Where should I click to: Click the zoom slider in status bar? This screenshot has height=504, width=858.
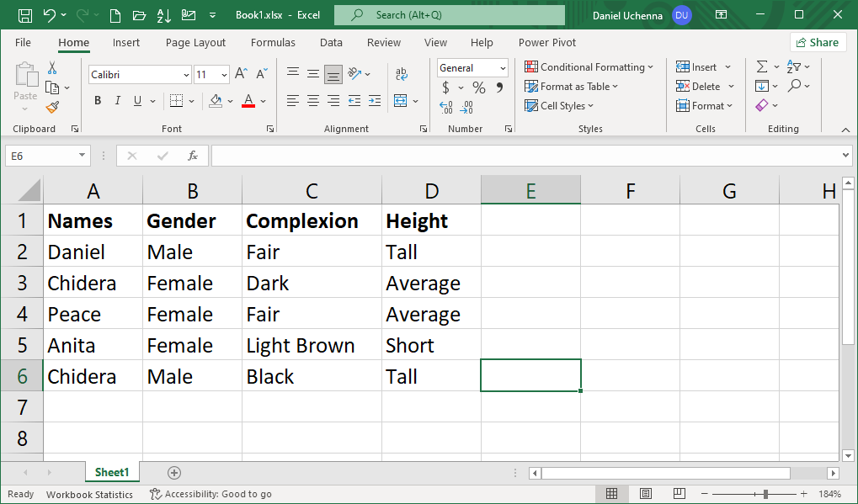765,494
